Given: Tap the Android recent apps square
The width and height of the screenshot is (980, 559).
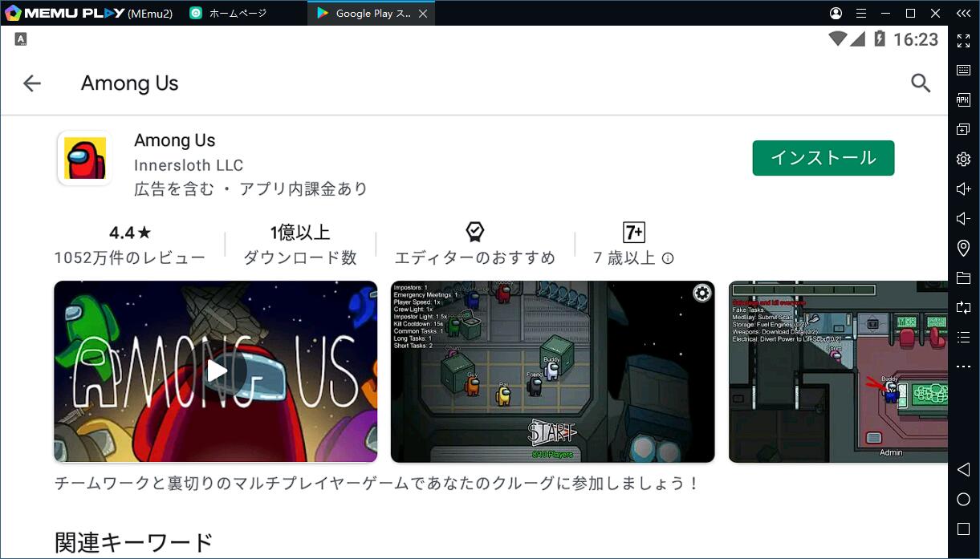Looking at the screenshot, I should tap(964, 529).
